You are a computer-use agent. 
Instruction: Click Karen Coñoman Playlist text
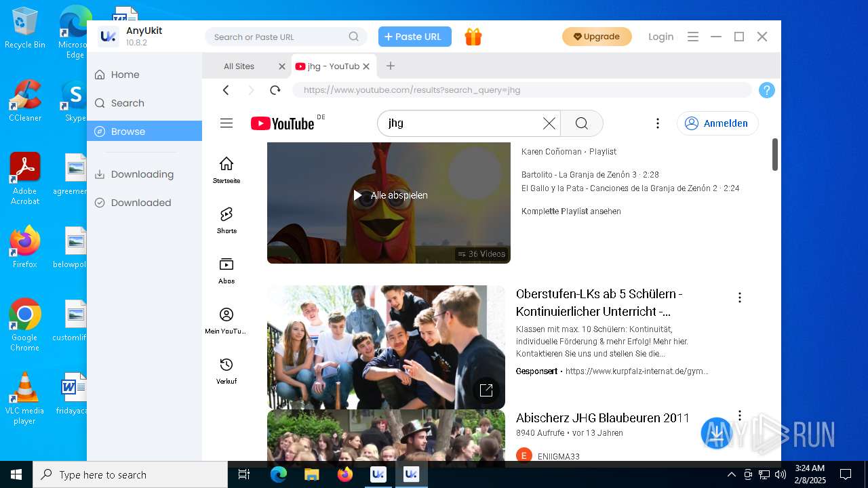coord(568,152)
